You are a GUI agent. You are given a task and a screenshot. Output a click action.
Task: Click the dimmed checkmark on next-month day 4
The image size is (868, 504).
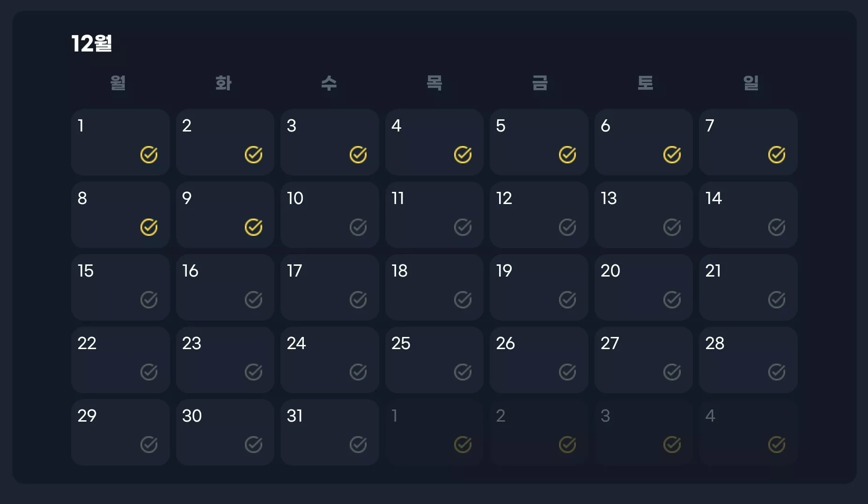(777, 445)
